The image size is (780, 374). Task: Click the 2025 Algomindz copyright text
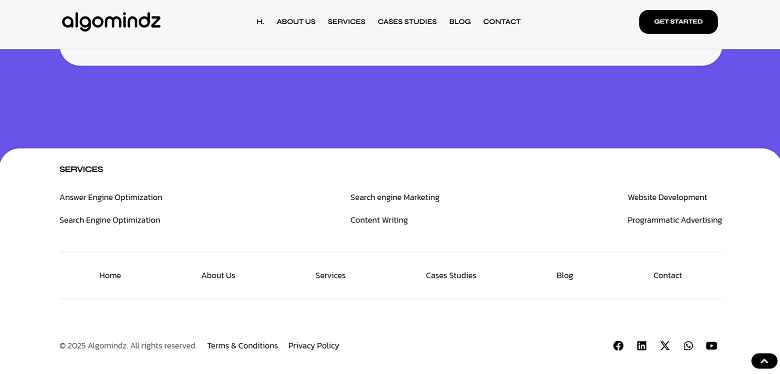[x=128, y=346]
